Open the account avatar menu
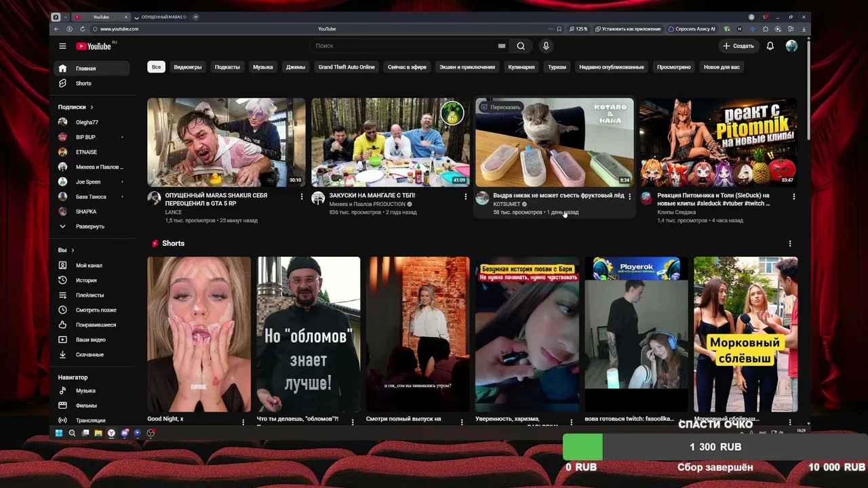The image size is (868, 488). [x=791, y=46]
